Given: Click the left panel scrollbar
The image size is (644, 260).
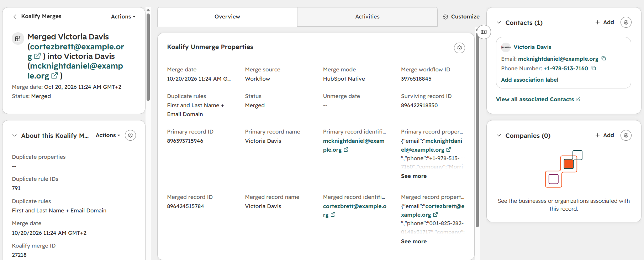Looking at the screenshot, I should point(148,57).
